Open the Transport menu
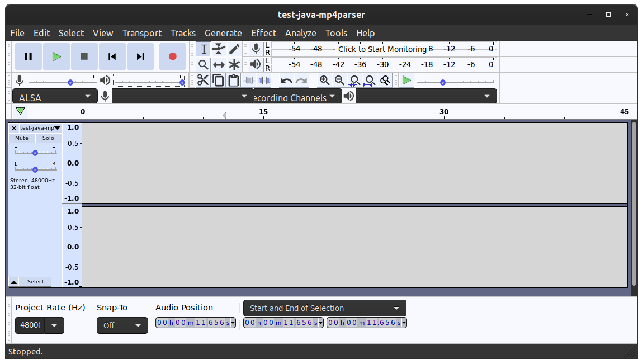The image size is (643, 364). click(x=142, y=33)
